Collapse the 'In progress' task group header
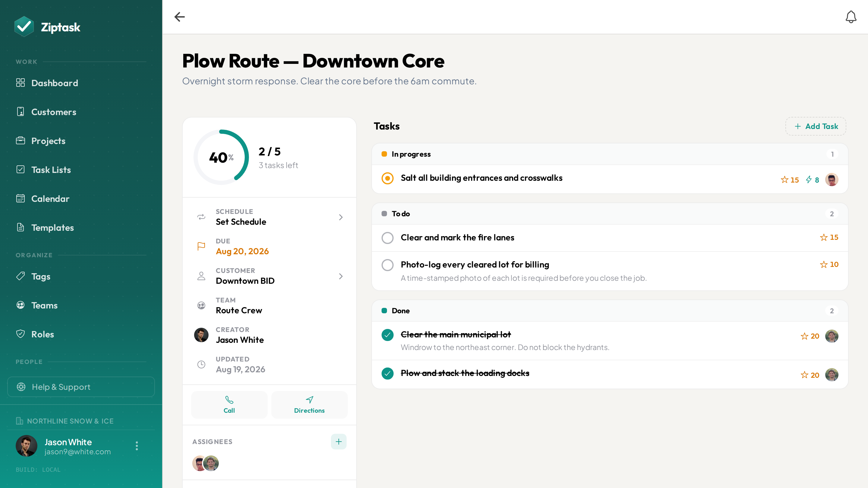This screenshot has height=488, width=868. pos(610,154)
